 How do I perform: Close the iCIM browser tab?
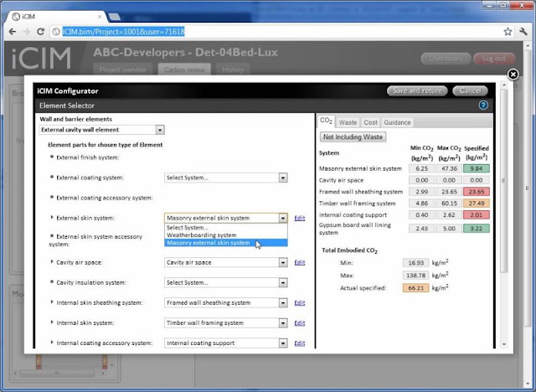tap(100, 17)
